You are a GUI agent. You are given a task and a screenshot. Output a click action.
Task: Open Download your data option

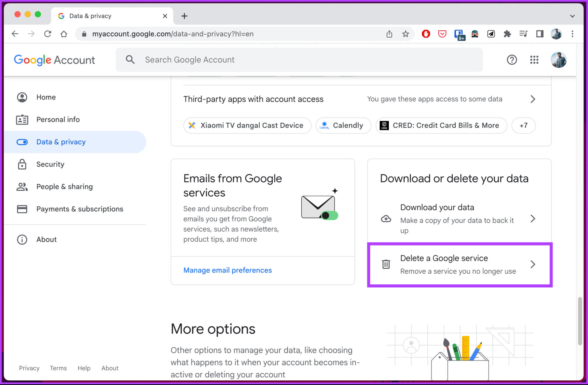(x=459, y=219)
